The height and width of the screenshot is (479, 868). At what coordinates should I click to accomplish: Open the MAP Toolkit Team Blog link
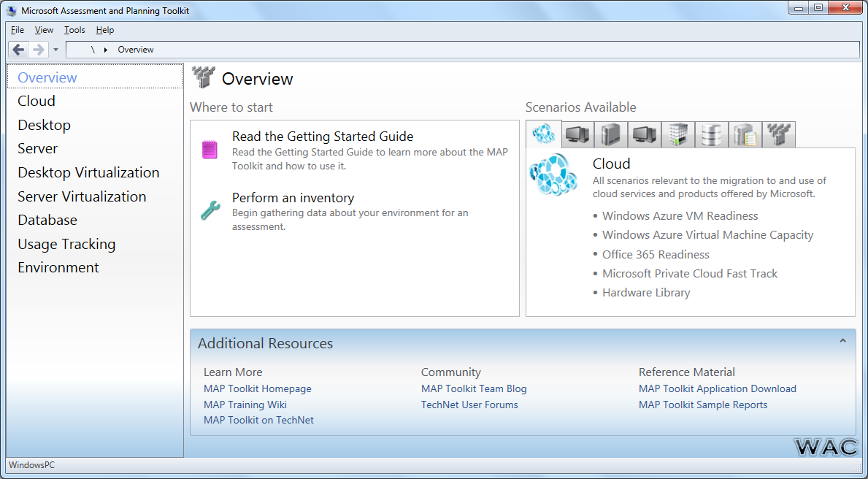point(474,388)
